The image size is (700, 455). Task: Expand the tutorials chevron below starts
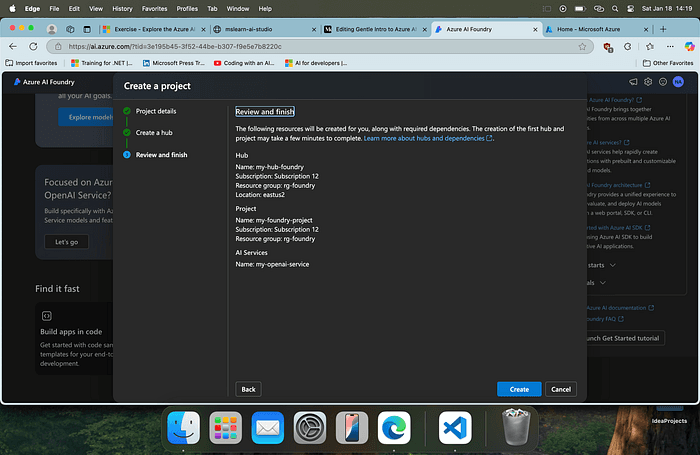[x=603, y=283]
